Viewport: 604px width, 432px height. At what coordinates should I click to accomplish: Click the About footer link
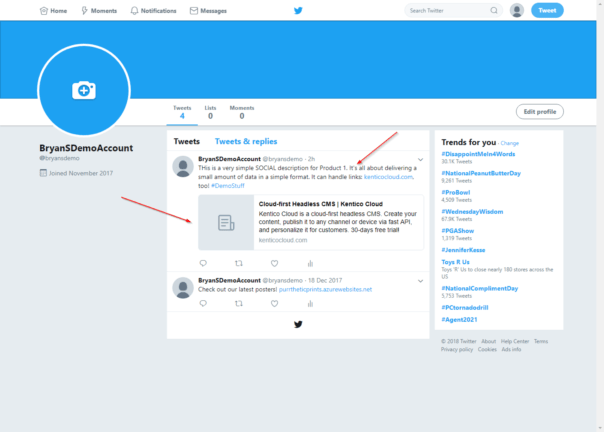pyautogui.click(x=488, y=341)
